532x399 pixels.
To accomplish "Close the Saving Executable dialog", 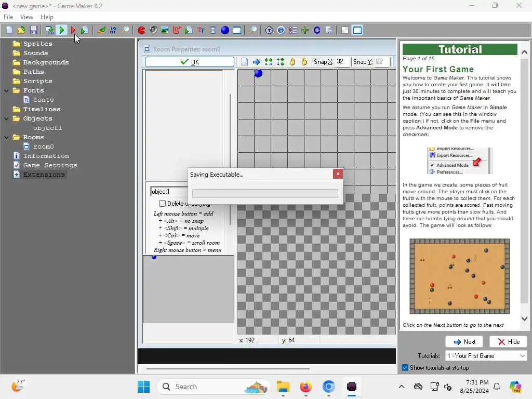I will (x=338, y=174).
